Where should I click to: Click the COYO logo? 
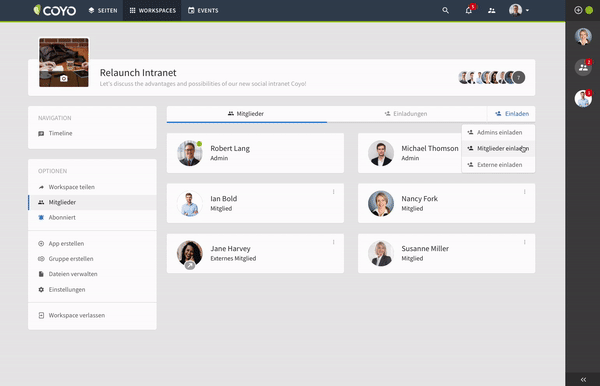tap(54, 10)
